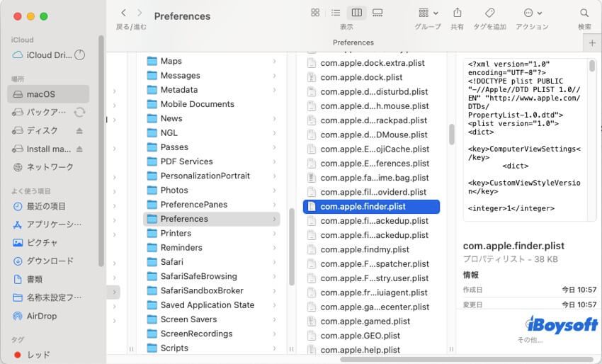The image size is (602, 364).
Task: Select com.apple.gamed.plist file
Action: coord(371,322)
